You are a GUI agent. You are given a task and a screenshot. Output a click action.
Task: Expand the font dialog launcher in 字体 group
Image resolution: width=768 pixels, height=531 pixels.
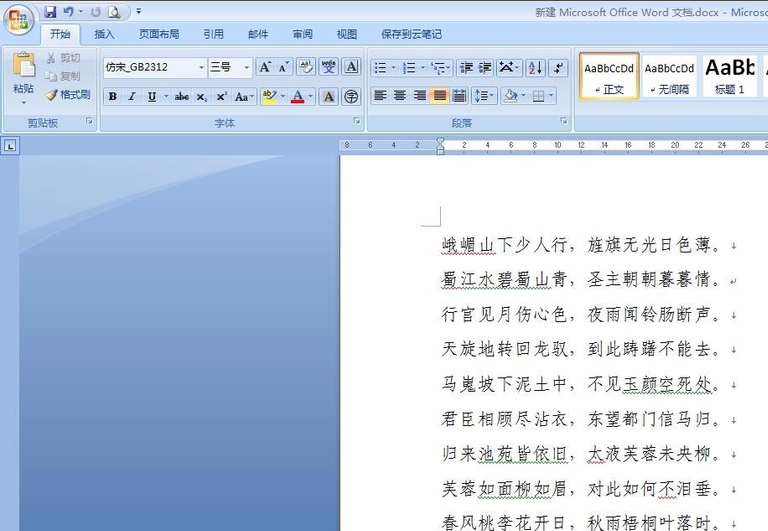coord(357,120)
